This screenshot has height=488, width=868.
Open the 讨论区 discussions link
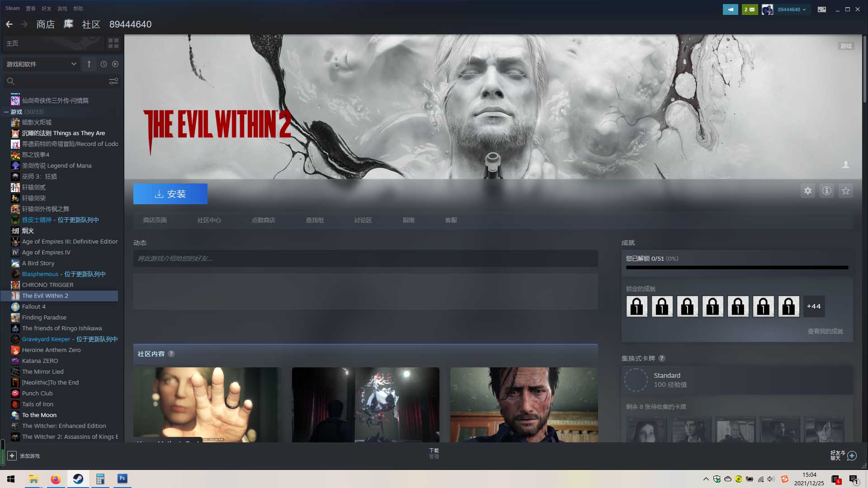(x=363, y=220)
